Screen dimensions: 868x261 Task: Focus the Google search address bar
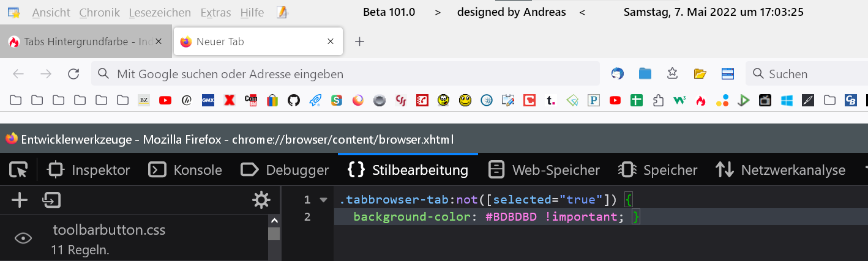[x=343, y=74]
